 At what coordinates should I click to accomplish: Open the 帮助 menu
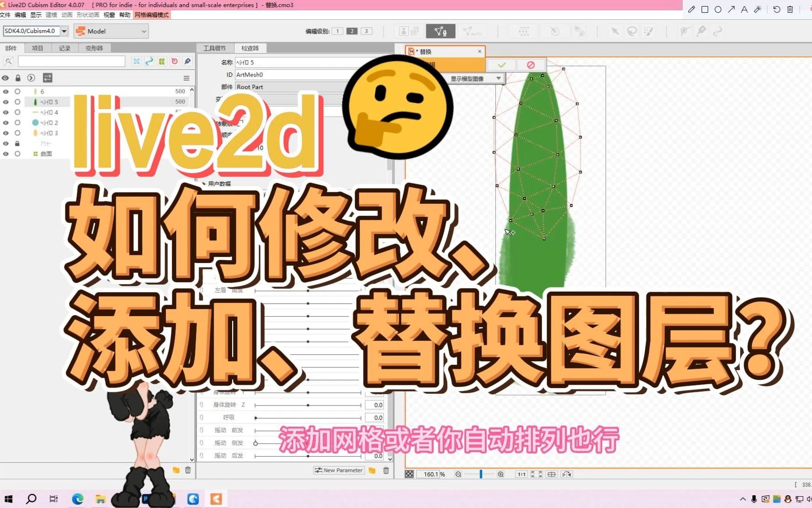(x=125, y=15)
